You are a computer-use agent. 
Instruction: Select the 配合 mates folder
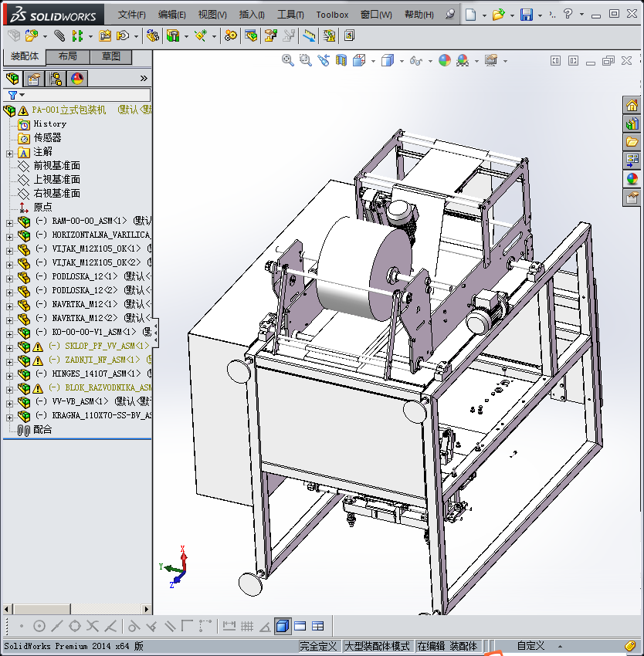pos(42,429)
